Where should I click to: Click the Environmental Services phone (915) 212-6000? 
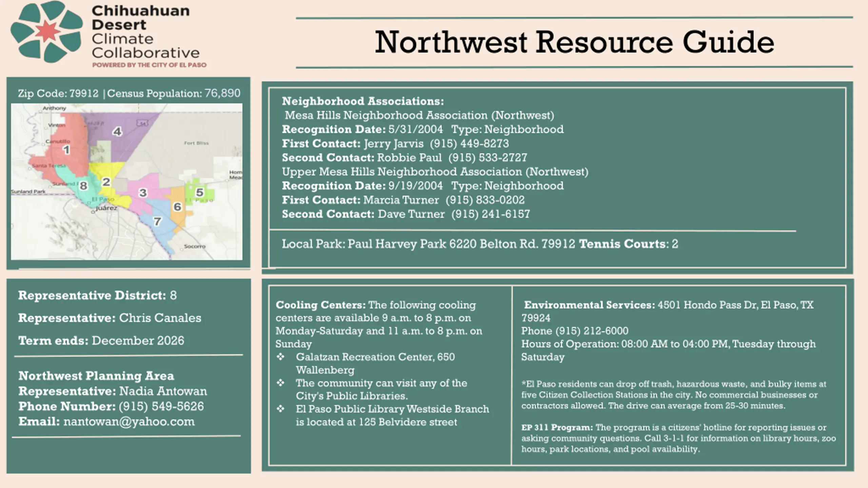click(592, 331)
